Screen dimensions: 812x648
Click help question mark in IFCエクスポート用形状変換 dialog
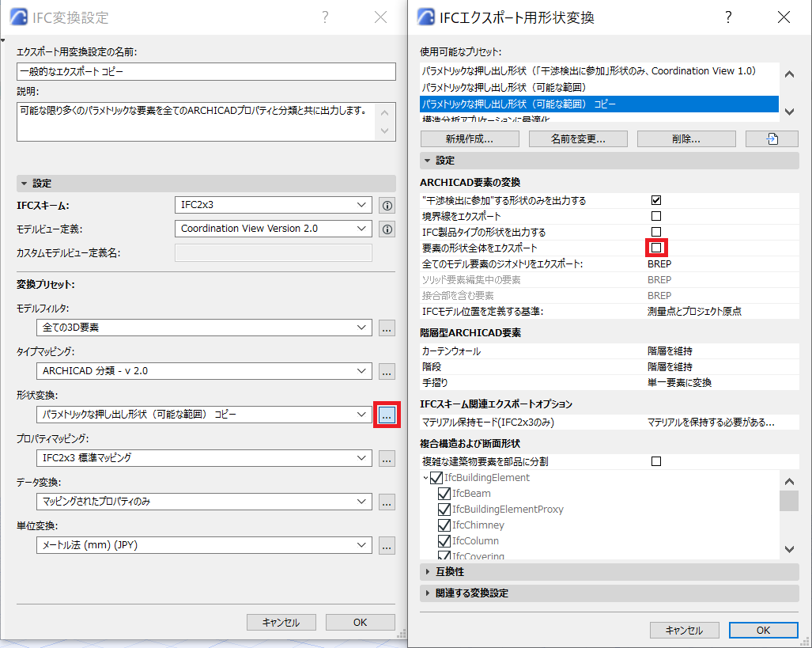tap(728, 17)
